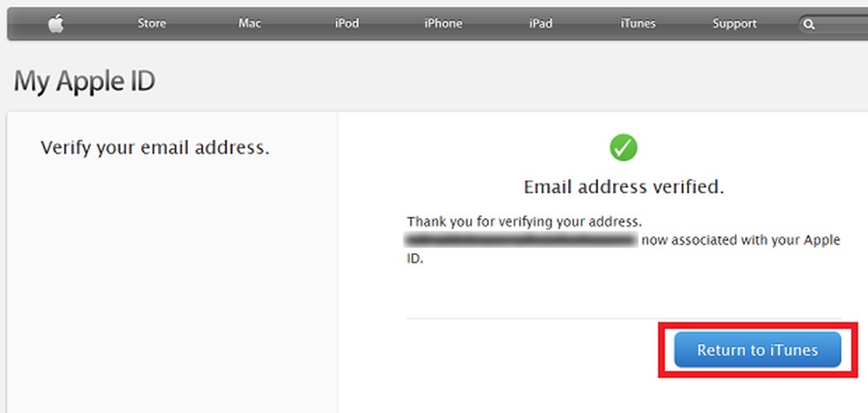This screenshot has height=413, width=868.
Task: Open the Store menu item
Action: coord(152,24)
